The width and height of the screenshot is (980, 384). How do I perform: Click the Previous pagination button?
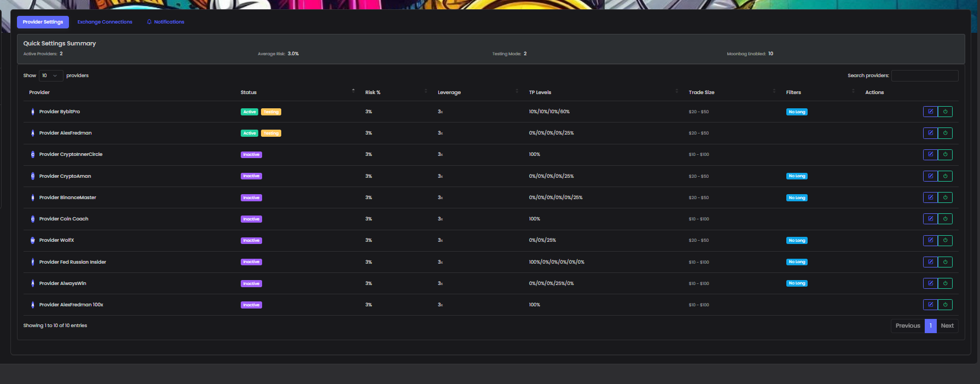click(x=907, y=326)
